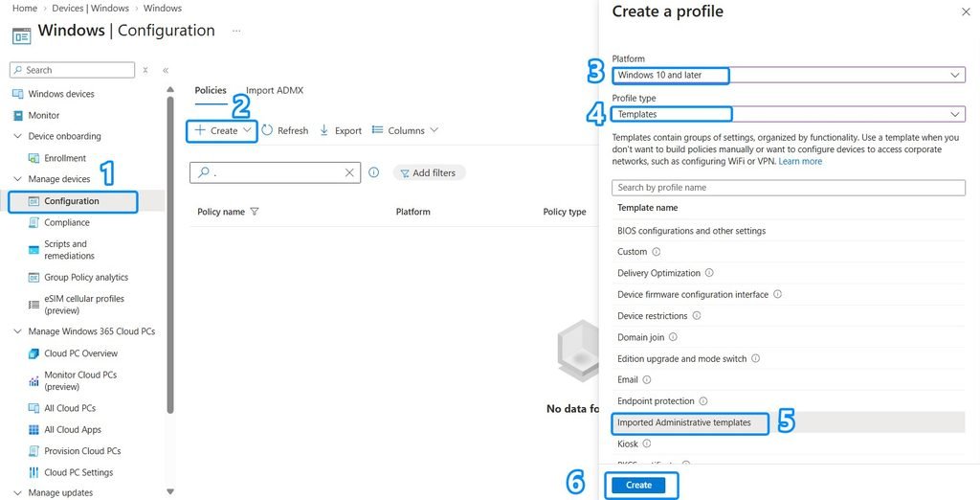Click the Monitor sidebar icon
This screenshot has width=980, height=500.
point(17,115)
